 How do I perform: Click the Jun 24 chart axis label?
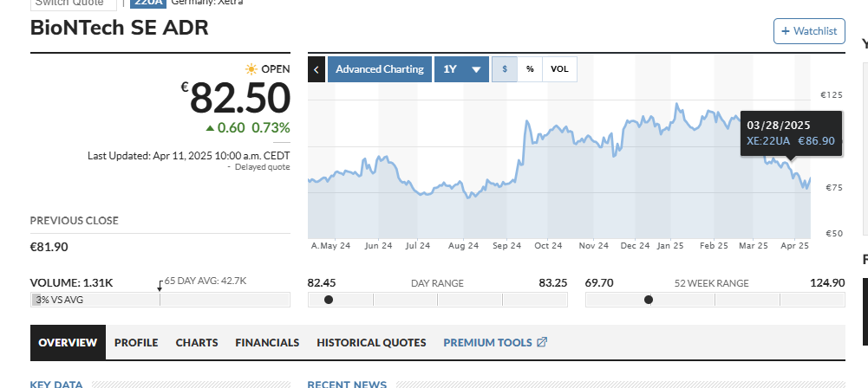coord(379,245)
